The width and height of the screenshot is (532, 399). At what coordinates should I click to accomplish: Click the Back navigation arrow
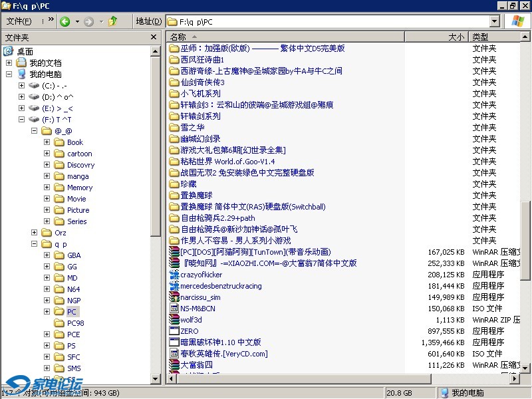pos(65,21)
